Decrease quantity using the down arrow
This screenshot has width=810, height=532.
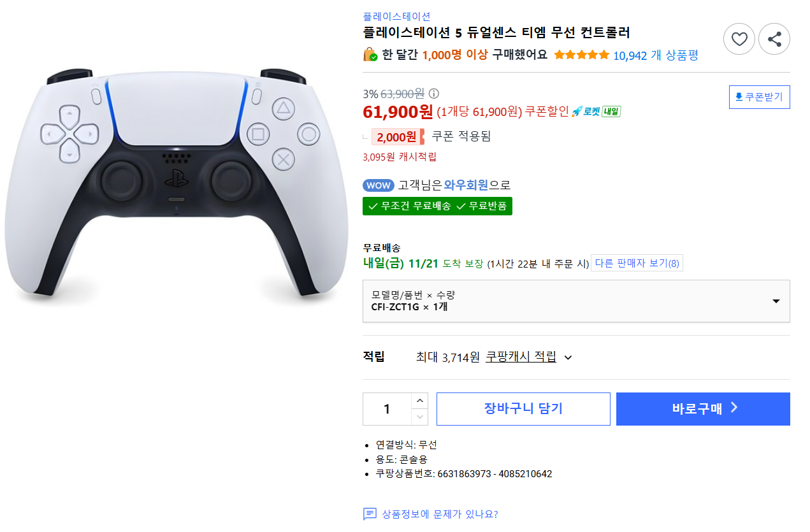tap(419, 418)
